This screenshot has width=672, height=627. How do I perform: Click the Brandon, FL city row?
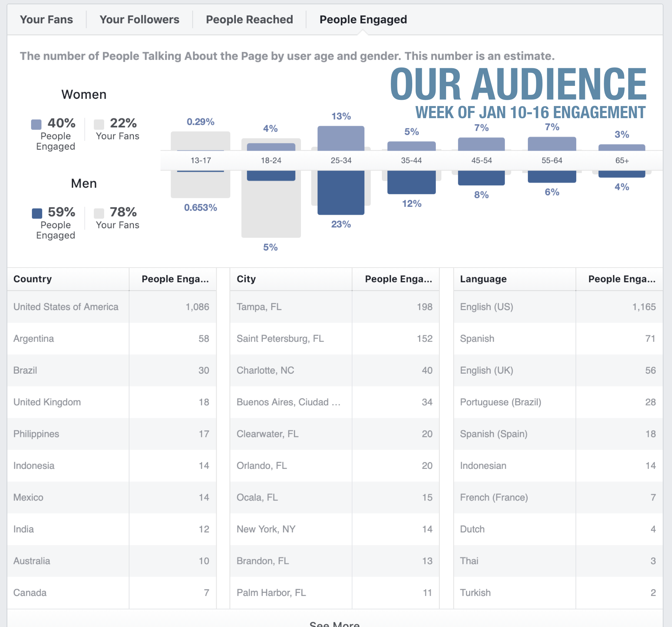tap(335, 561)
